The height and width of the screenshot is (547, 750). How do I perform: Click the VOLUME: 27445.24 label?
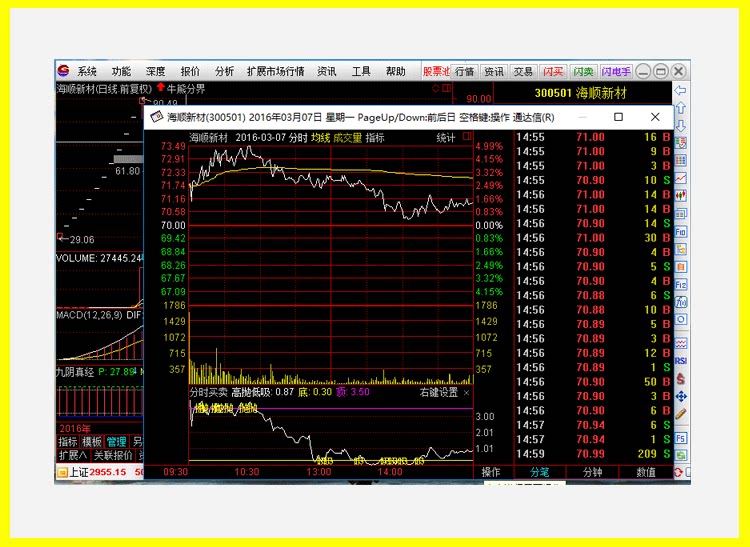pyautogui.click(x=99, y=258)
